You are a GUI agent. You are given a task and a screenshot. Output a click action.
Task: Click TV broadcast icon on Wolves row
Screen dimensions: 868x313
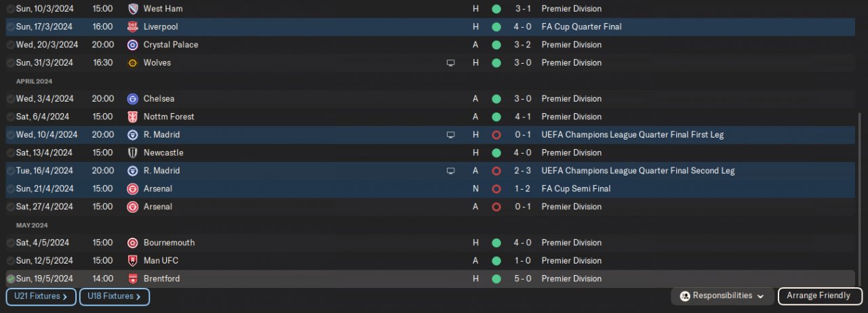pos(450,63)
